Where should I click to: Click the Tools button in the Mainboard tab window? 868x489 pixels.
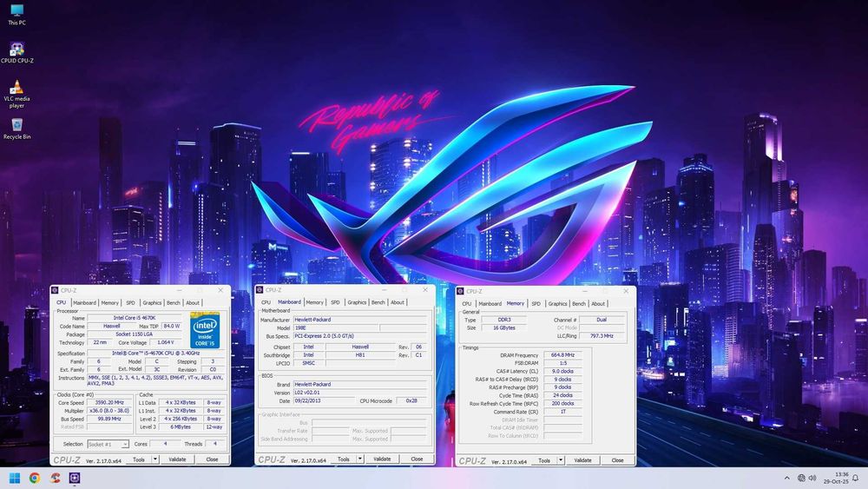pyautogui.click(x=344, y=459)
